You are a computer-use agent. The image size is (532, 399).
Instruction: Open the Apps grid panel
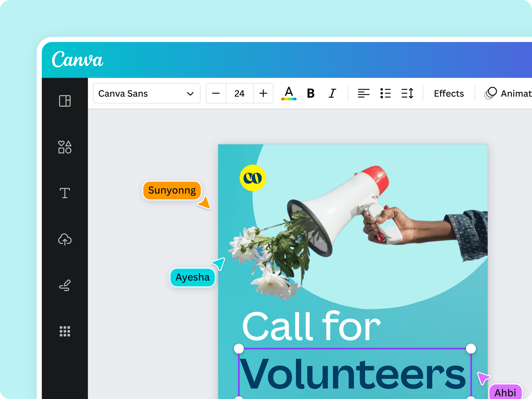(x=65, y=331)
